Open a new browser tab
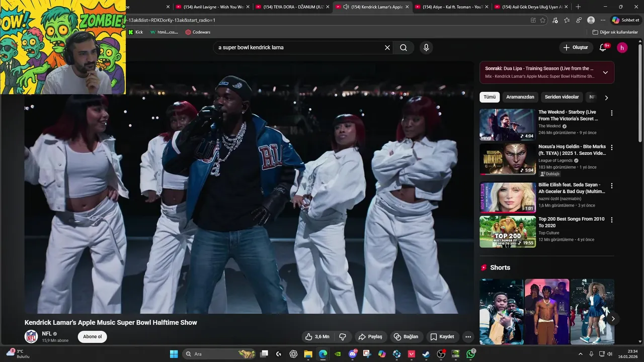 click(578, 7)
